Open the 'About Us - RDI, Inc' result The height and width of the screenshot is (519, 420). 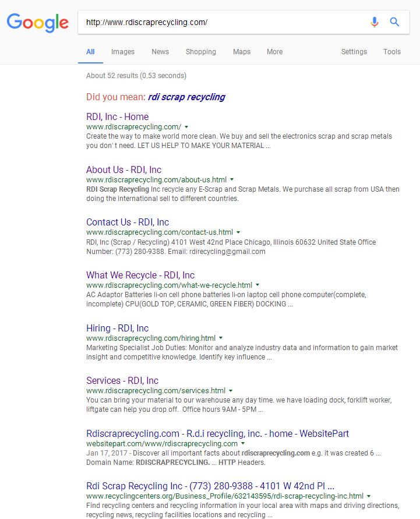pyautogui.click(x=123, y=170)
